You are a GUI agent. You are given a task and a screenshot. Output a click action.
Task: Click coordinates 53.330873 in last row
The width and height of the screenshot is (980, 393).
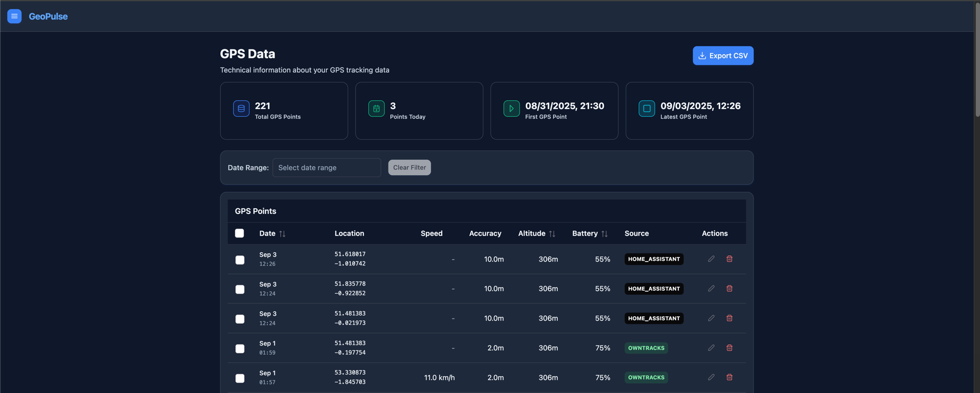[350, 373]
